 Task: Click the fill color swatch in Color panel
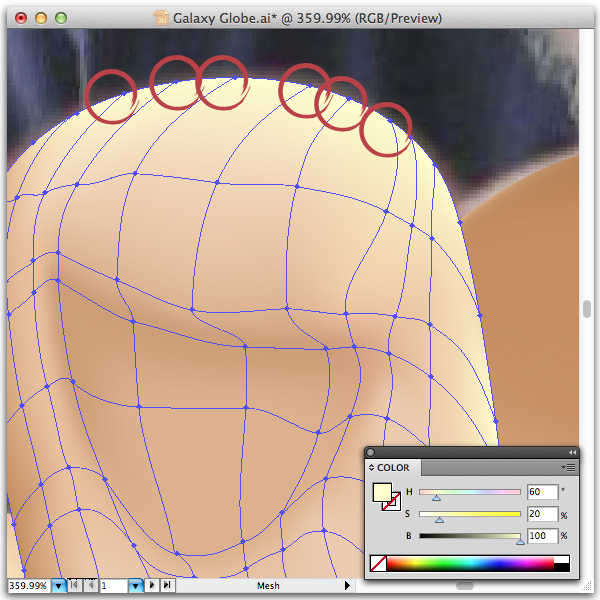382,492
